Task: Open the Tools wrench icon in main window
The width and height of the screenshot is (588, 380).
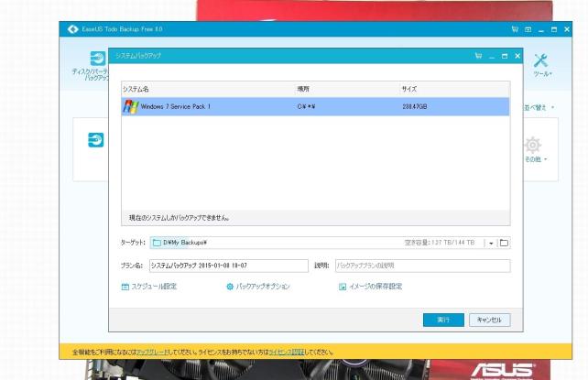Action: (540, 60)
